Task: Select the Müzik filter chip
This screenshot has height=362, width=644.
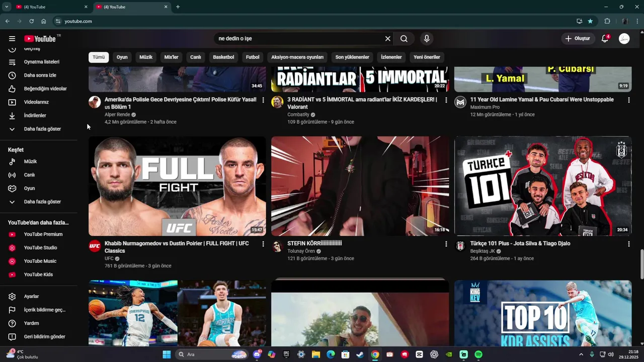Action: pyautogui.click(x=146, y=57)
